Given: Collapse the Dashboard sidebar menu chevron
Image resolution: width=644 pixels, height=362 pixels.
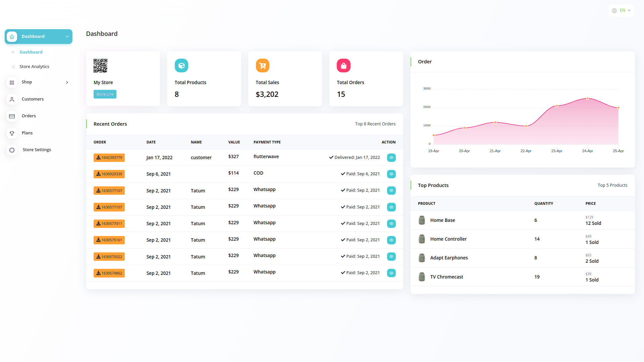Looking at the screenshot, I should tap(67, 37).
